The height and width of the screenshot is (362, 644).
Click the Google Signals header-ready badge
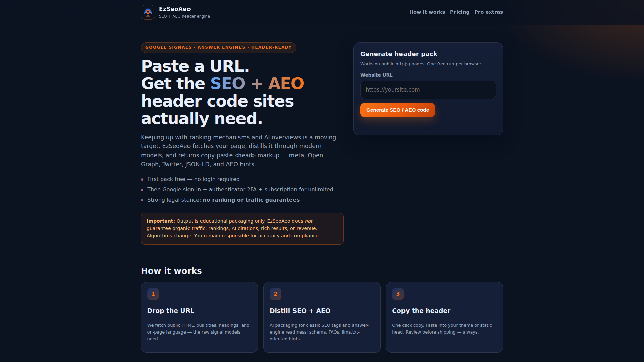(218, 48)
